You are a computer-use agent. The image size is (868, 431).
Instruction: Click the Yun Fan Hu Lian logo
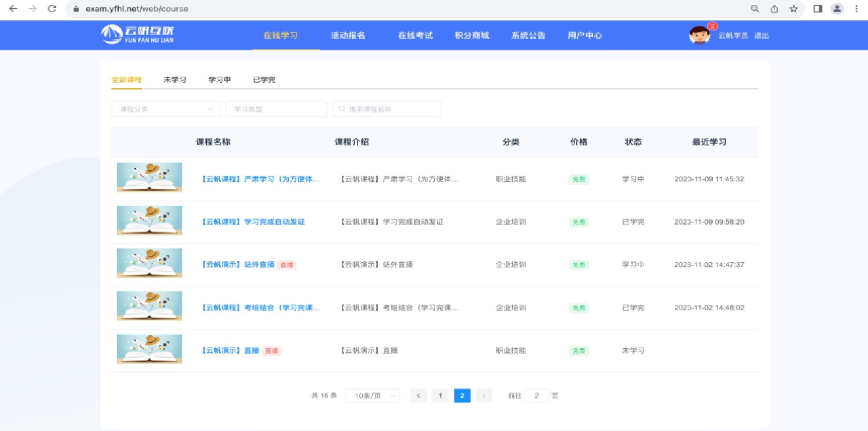coord(137,35)
